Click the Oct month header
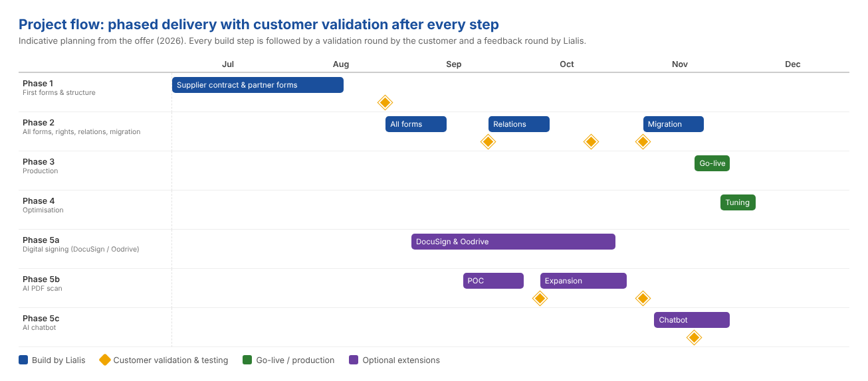 567,64
